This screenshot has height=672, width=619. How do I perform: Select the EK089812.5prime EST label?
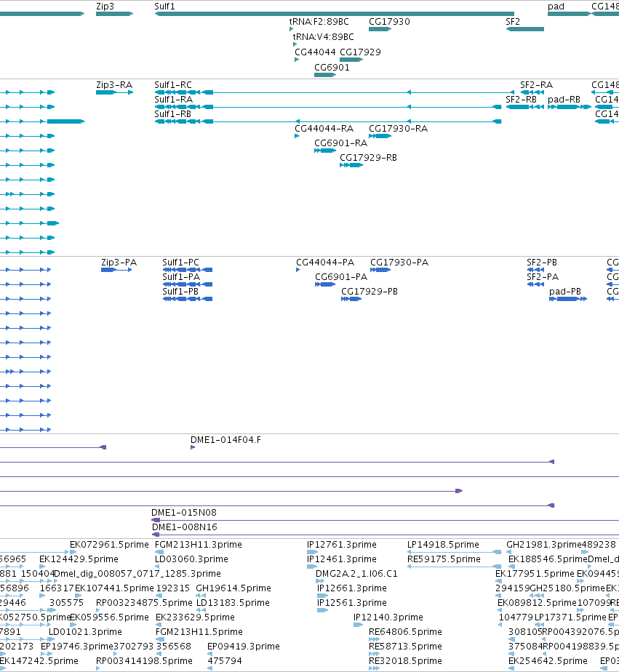[x=537, y=603]
